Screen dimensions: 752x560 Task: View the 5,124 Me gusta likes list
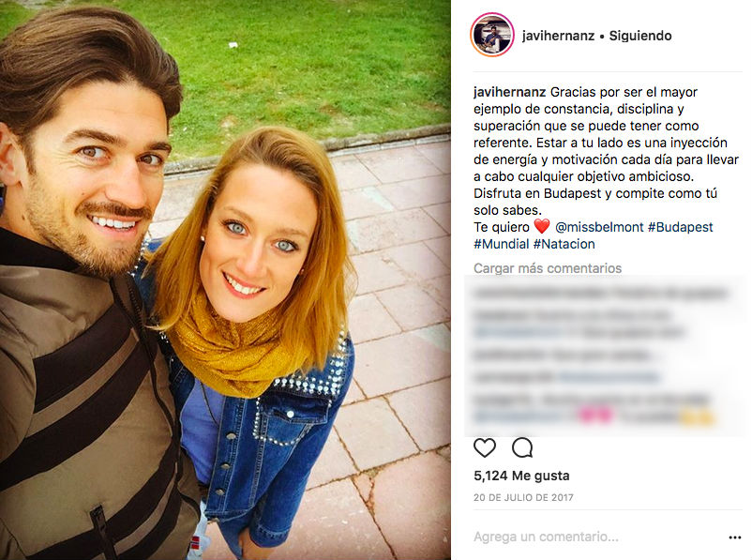(x=521, y=476)
